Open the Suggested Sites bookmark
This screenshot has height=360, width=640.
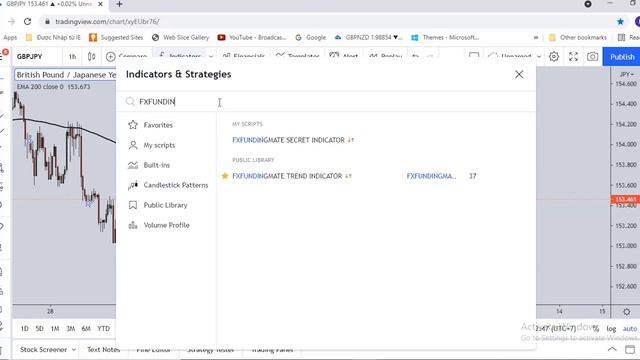[x=116, y=38]
